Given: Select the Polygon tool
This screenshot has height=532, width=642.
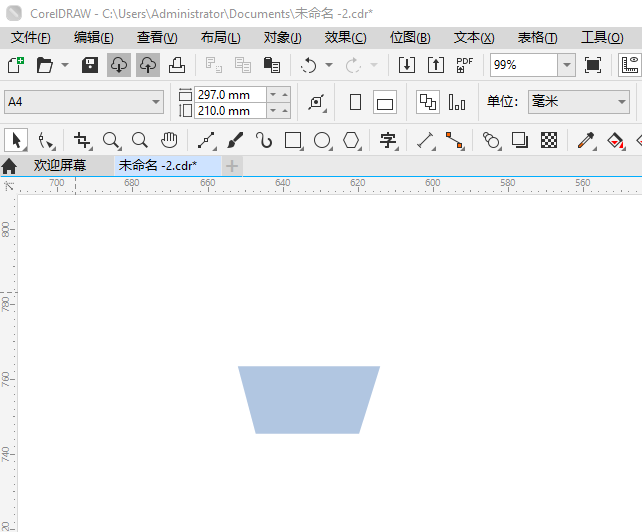Looking at the screenshot, I should point(352,140).
